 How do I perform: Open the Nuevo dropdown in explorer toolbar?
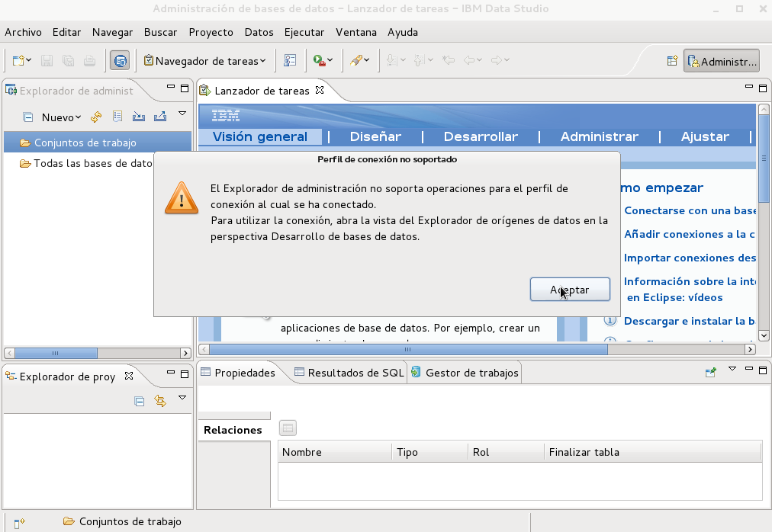(61, 117)
